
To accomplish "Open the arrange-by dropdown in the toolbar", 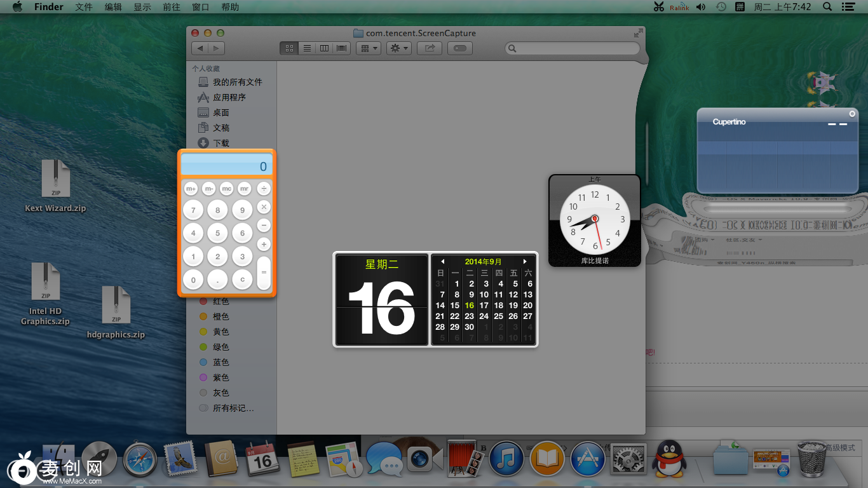I will pyautogui.click(x=368, y=48).
